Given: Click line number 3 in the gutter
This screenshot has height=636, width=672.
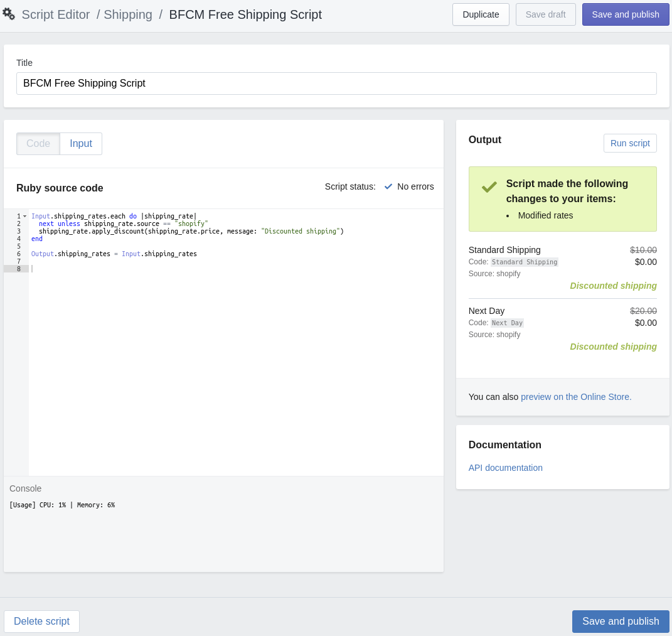Looking at the screenshot, I should coord(18,231).
